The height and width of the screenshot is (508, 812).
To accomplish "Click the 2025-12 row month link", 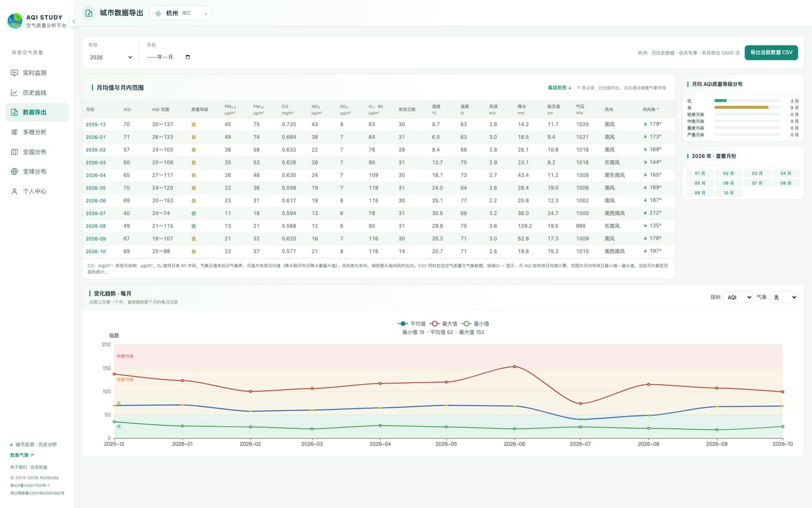I will point(95,124).
